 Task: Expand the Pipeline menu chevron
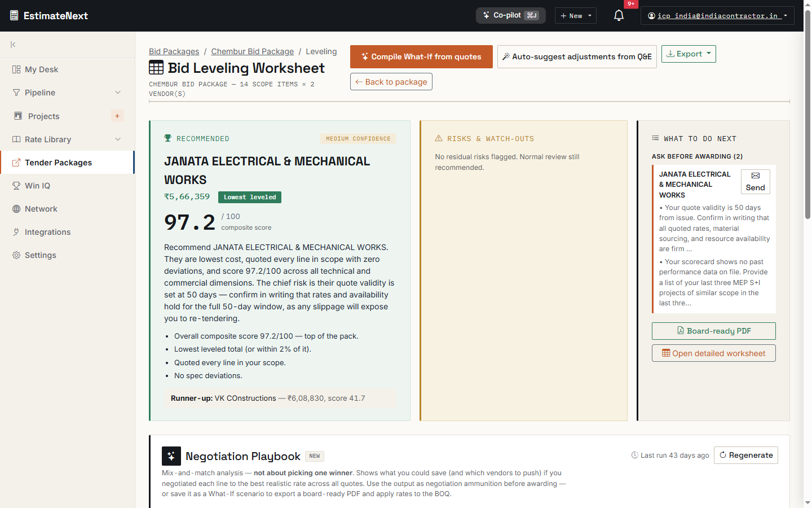pos(118,93)
